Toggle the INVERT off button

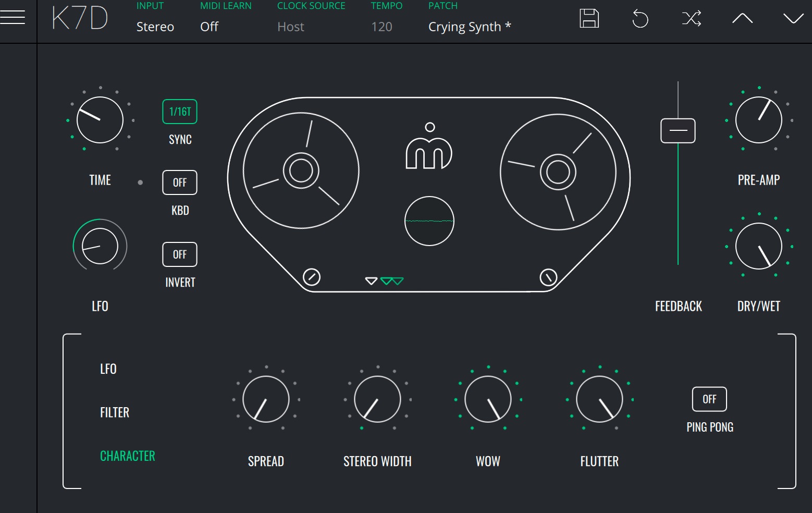click(180, 254)
